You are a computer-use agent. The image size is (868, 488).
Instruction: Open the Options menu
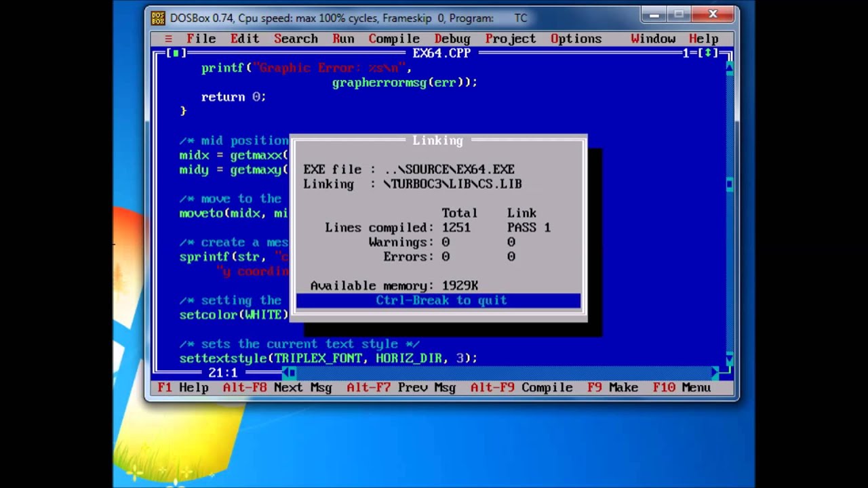tap(576, 39)
